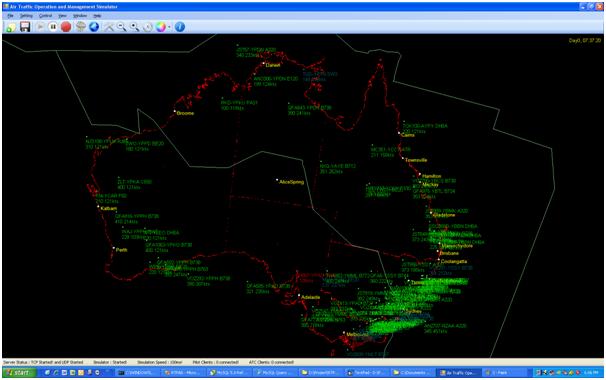Stop the simulation with the red button

click(x=66, y=27)
